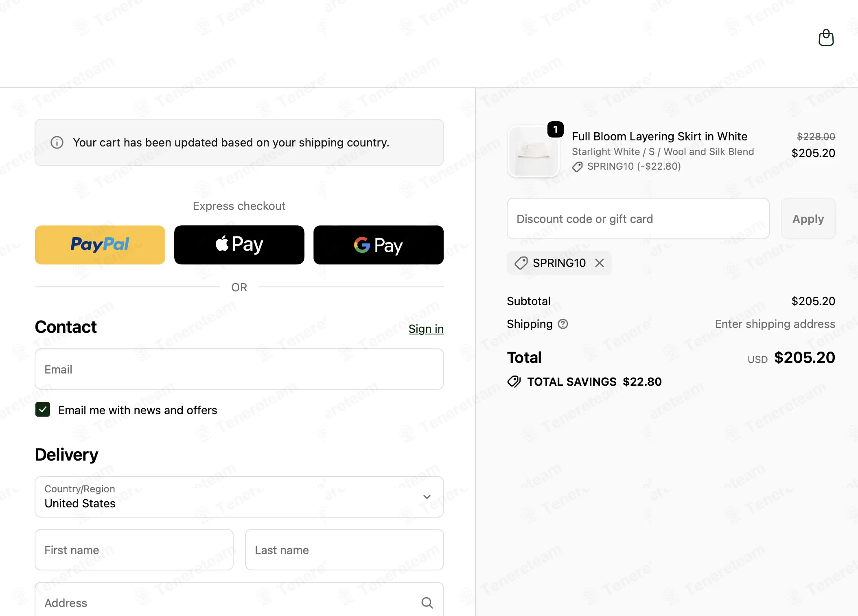Click the Express checkout label

pos(239,206)
